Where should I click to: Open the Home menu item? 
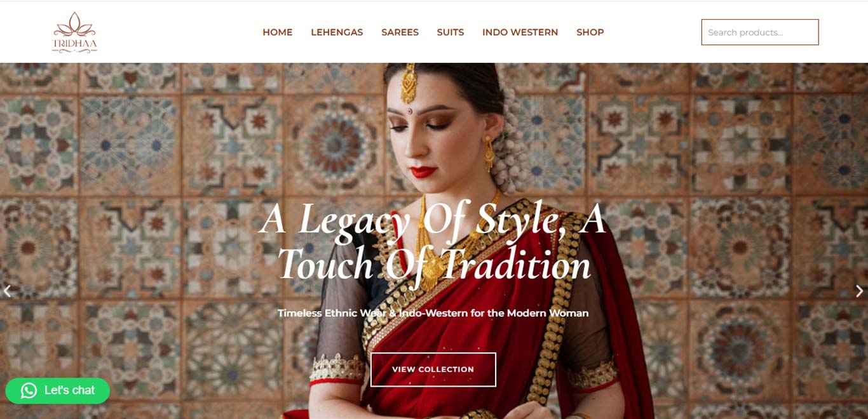(278, 32)
